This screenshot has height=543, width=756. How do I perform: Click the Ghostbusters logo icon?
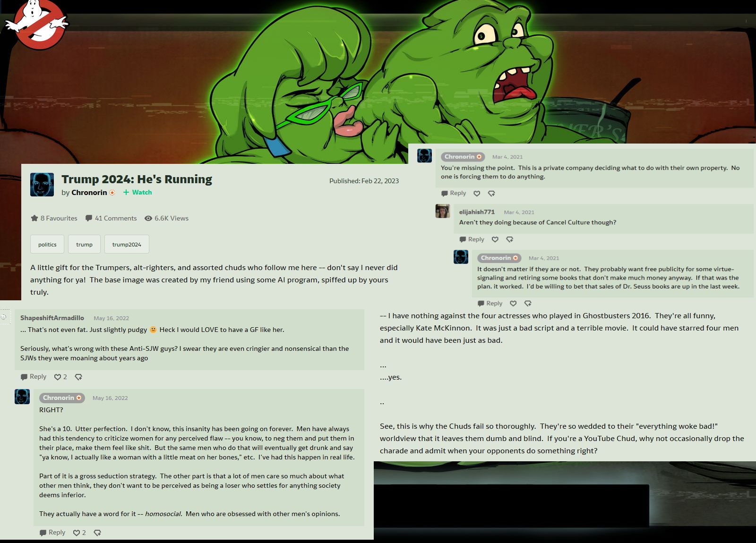36,24
